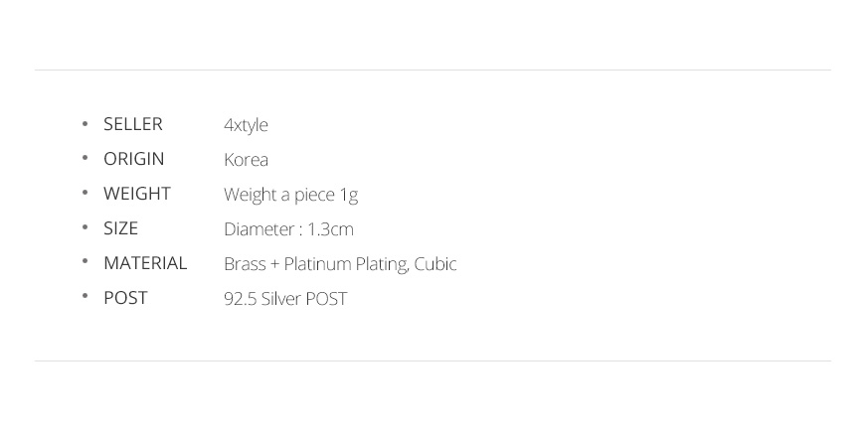Click the SELLER label
This screenshot has height=434, width=868.
pyautogui.click(x=133, y=124)
